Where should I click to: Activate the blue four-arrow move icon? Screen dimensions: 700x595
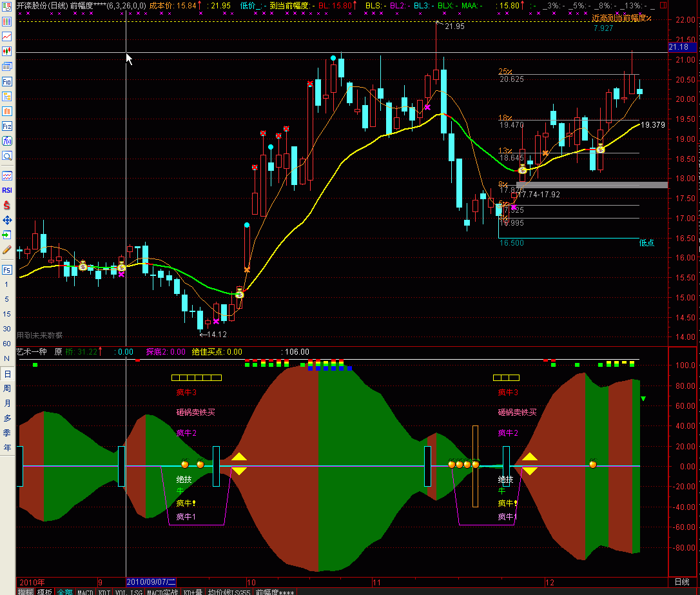coord(6,220)
